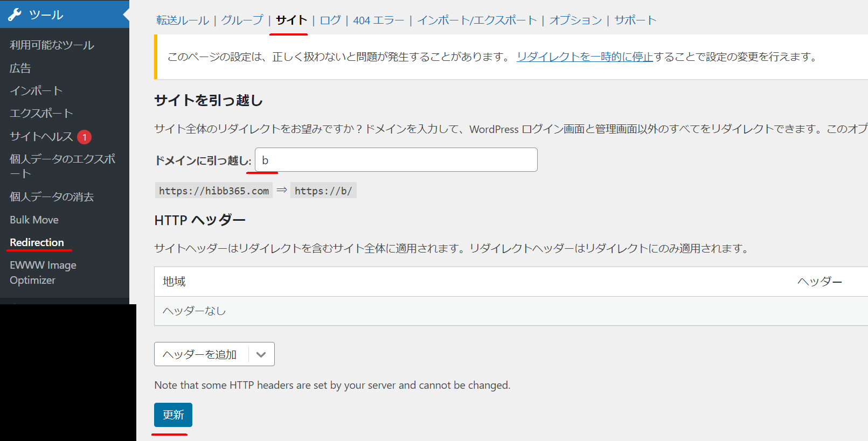Switch to the オプション tab
The height and width of the screenshot is (441, 868).
pyautogui.click(x=575, y=20)
